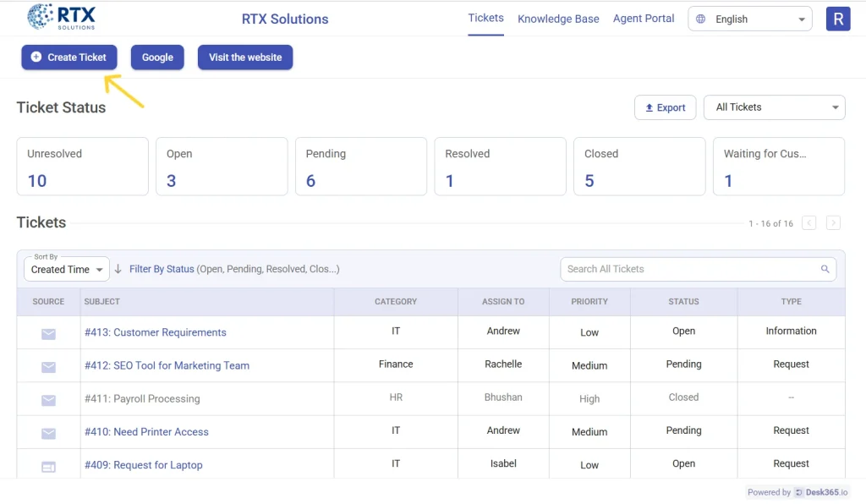Viewport: 866px width, 504px height.
Task: Open the R profile avatar menu
Action: [x=838, y=18]
